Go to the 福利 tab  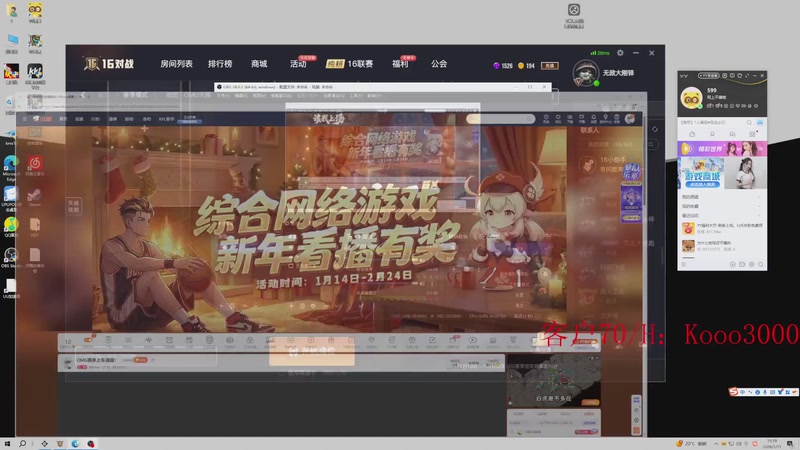point(400,64)
